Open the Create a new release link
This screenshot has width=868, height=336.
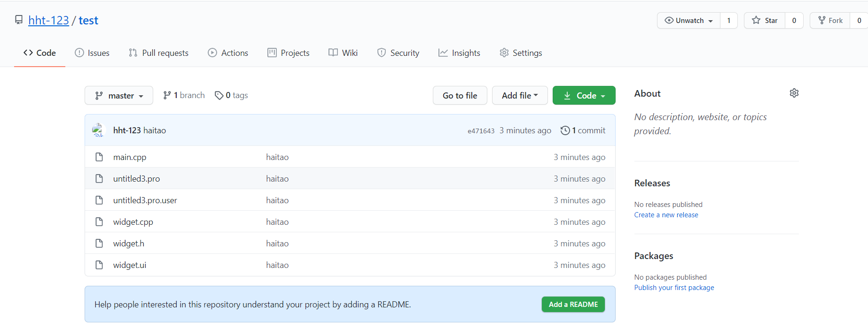tap(666, 214)
